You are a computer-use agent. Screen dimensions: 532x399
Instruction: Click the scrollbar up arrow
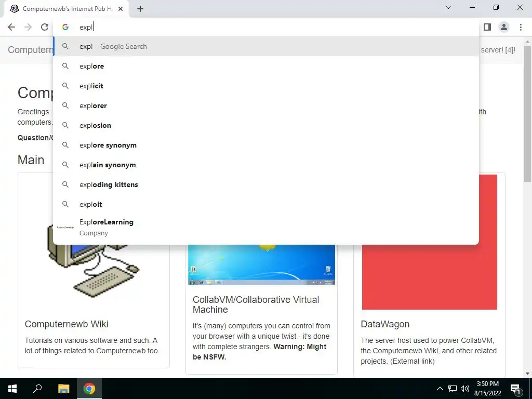coord(528,42)
